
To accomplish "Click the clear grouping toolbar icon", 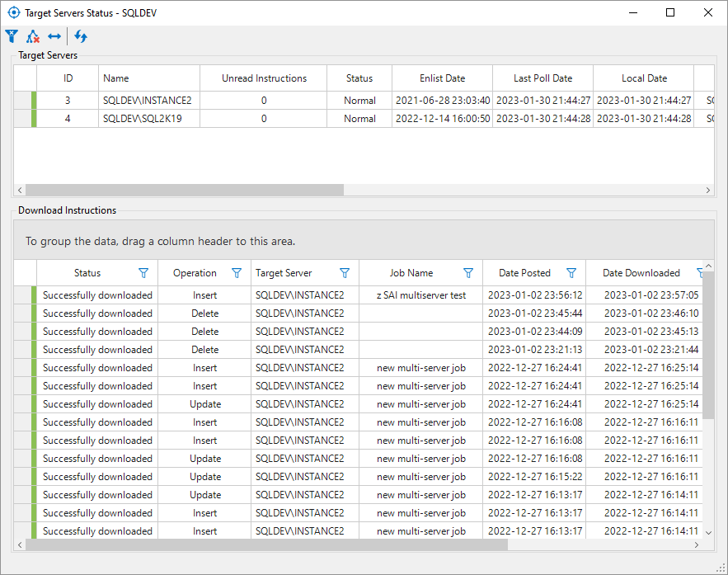I will click(x=33, y=36).
